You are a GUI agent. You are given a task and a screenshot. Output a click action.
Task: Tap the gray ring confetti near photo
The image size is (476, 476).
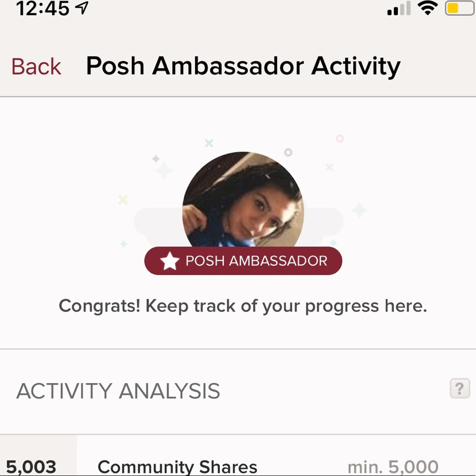pyautogui.click(x=288, y=152)
